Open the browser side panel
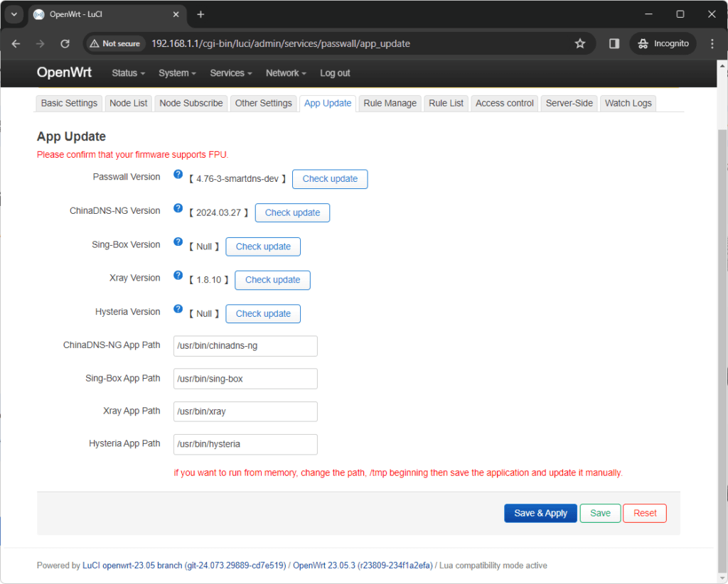Image resolution: width=728 pixels, height=584 pixels. tap(614, 43)
